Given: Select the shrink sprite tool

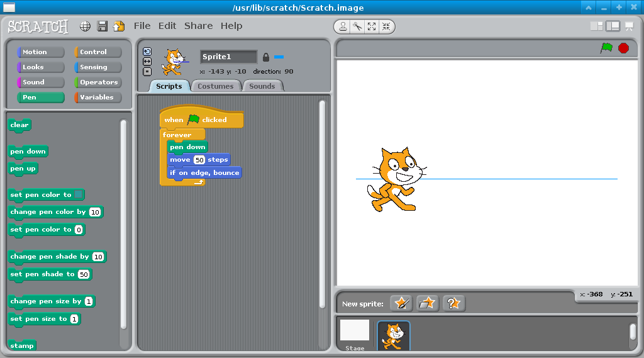Looking at the screenshot, I should click(x=386, y=26).
